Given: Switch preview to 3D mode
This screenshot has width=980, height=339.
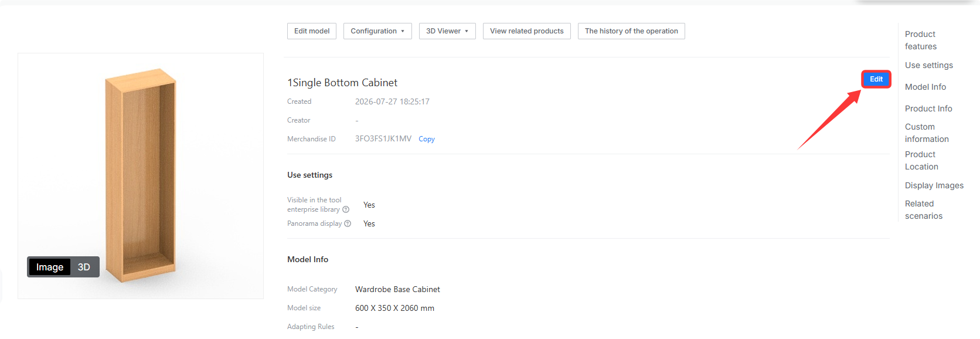Looking at the screenshot, I should [84, 267].
